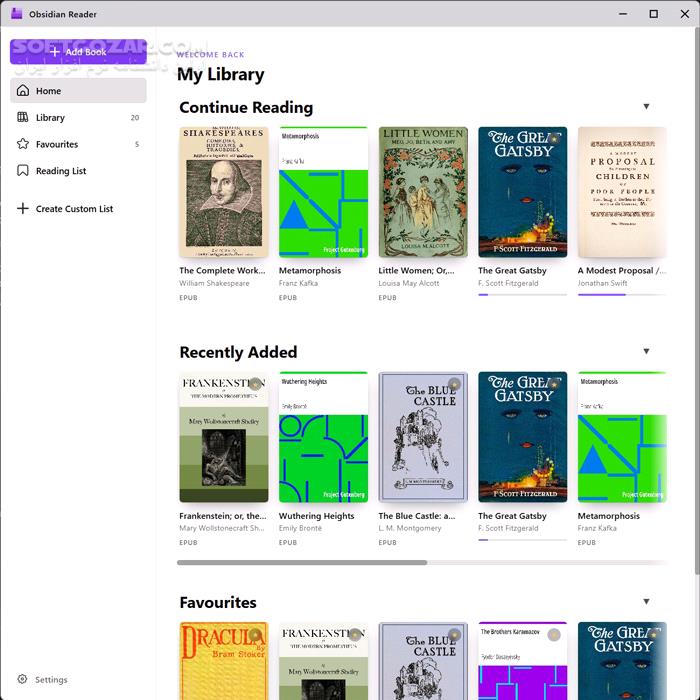Screen dimensions: 700x700
Task: Click the Library books icon
Action: (x=22, y=117)
